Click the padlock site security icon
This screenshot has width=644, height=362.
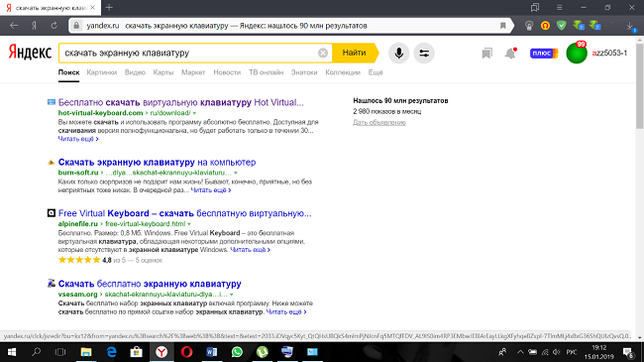(x=76, y=26)
